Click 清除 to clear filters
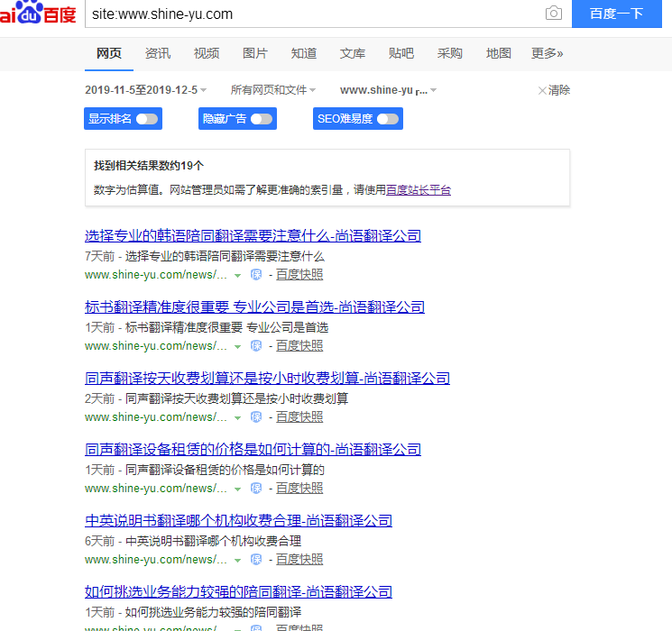Viewport: 672px width, 631px height. 554,90
